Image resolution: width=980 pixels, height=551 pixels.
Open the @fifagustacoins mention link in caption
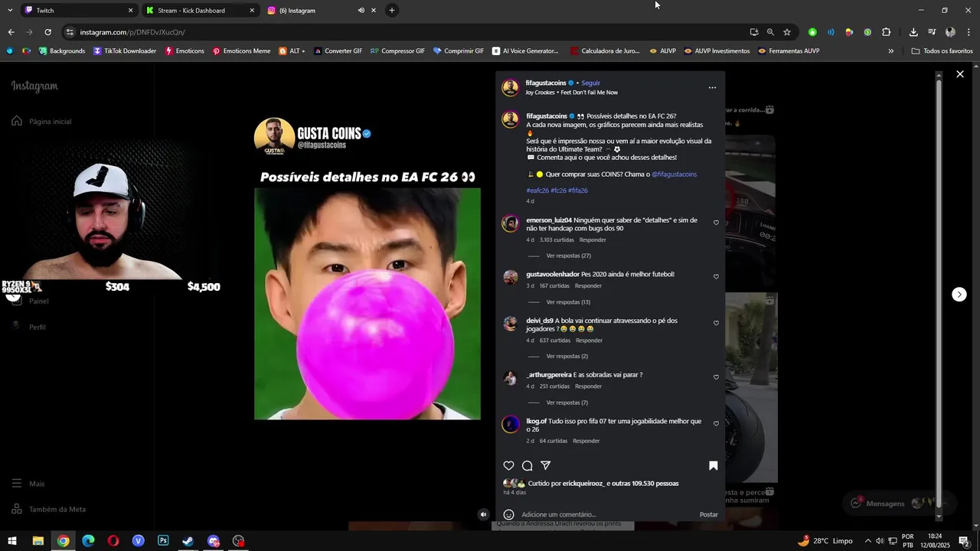pos(675,174)
